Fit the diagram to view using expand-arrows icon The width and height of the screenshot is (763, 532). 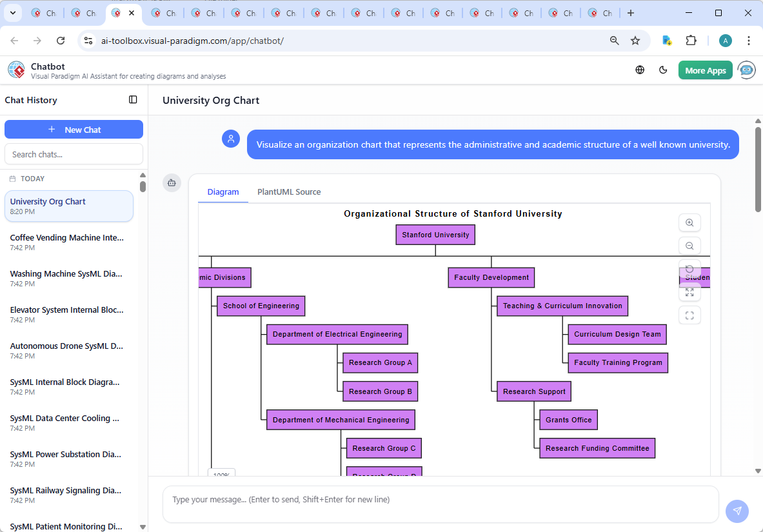[689, 291]
